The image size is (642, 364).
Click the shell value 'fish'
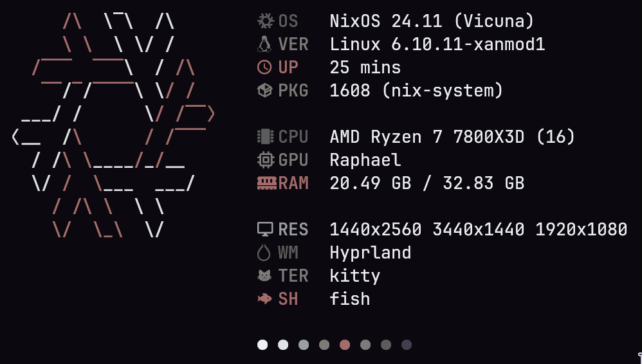[350, 299]
